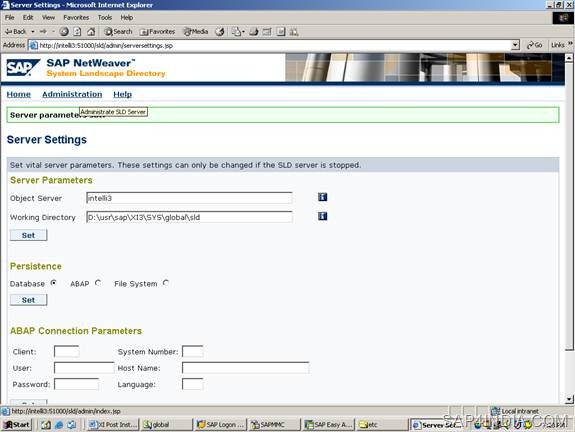Open the Edit menu
The height and width of the screenshot is (432, 575).
click(28, 18)
